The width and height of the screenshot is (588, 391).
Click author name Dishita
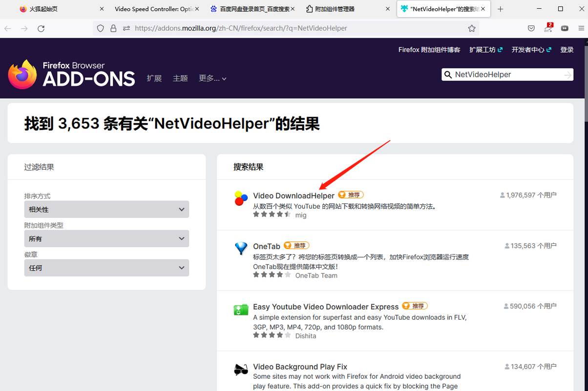click(x=306, y=336)
